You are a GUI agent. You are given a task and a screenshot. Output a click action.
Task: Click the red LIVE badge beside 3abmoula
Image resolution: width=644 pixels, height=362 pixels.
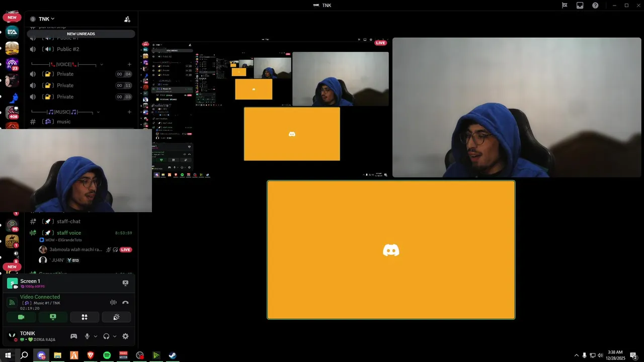click(126, 250)
